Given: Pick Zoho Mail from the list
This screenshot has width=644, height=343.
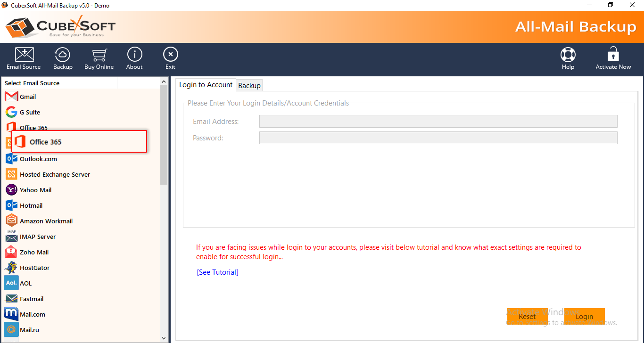Looking at the screenshot, I should point(34,252).
